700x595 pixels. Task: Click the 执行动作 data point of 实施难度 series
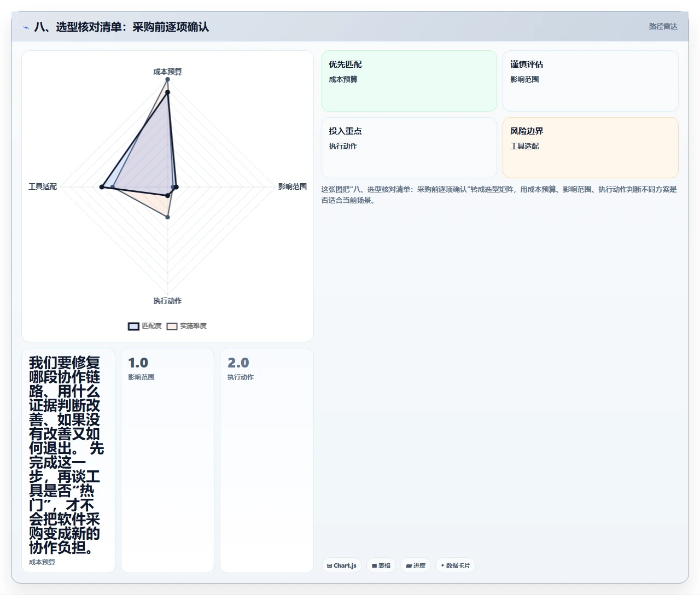click(167, 217)
